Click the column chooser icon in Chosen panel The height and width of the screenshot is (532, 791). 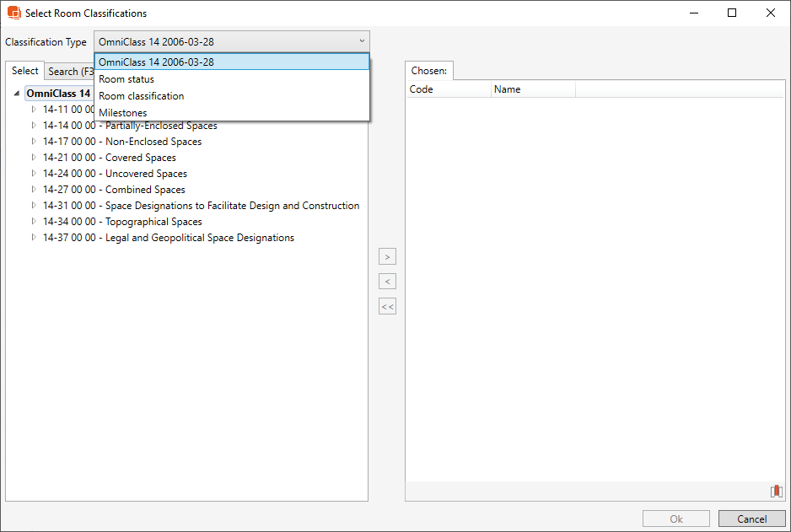click(x=776, y=492)
